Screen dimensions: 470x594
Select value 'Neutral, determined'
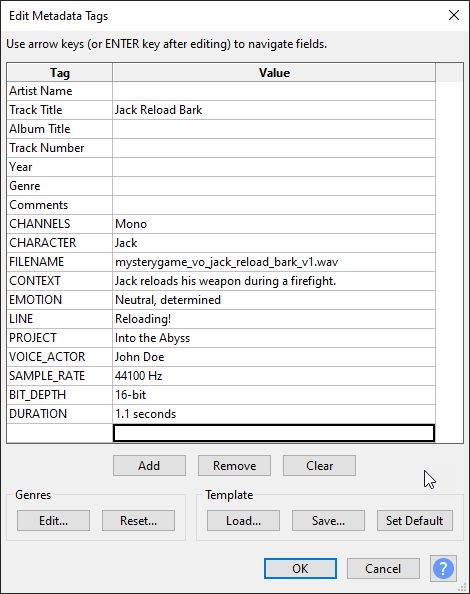(274, 300)
